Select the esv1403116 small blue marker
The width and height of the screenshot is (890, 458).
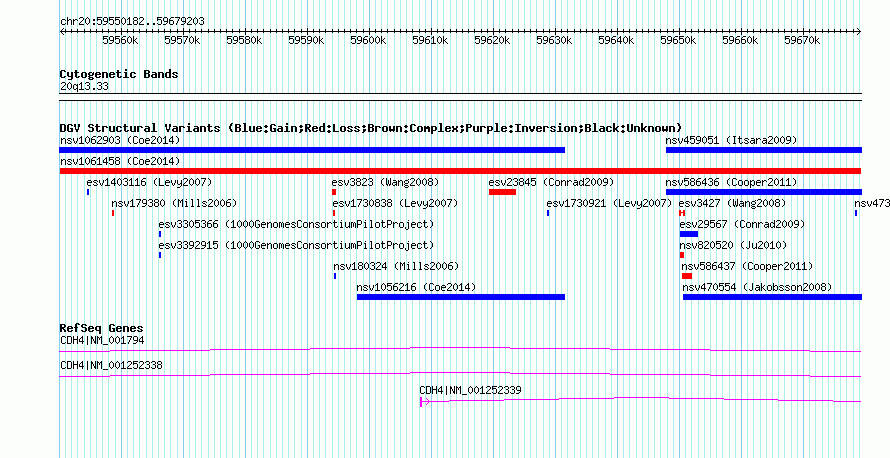coord(88,192)
